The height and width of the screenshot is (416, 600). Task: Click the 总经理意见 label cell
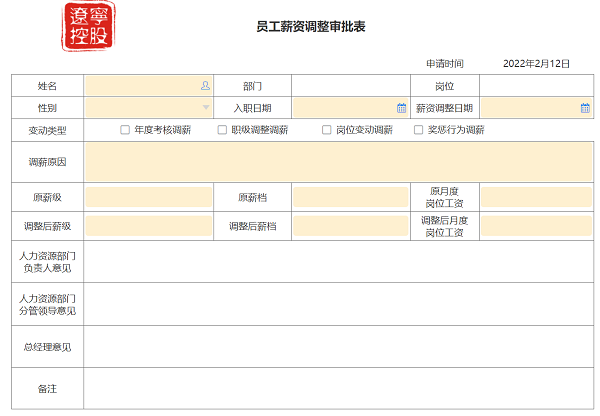click(47, 347)
